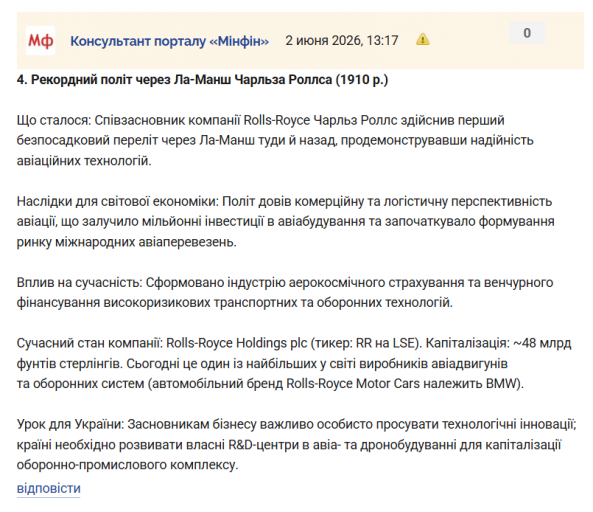Click the yellow warning report icon
The image size is (593, 512).
click(x=422, y=39)
